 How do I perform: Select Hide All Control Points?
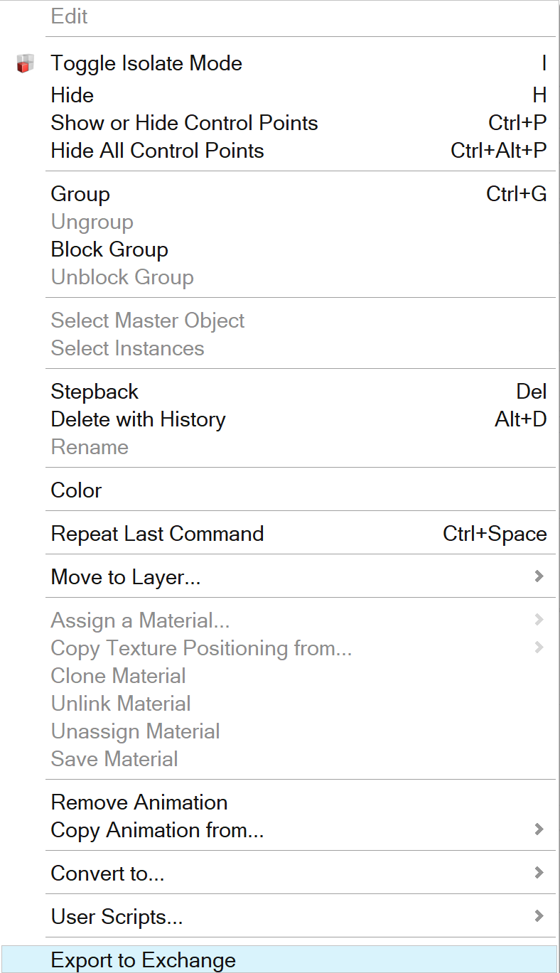tap(157, 151)
